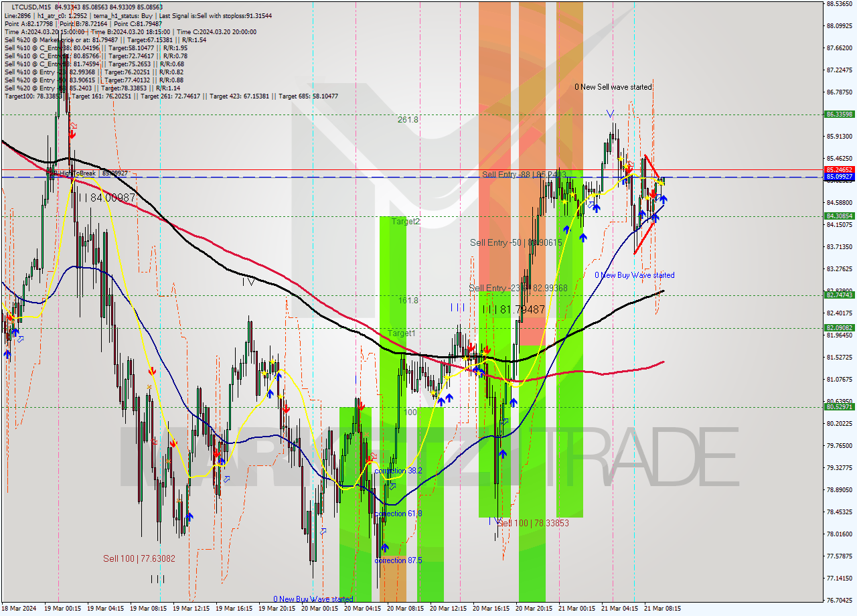Click the 83.71350 price axis value
The height and width of the screenshot is (616, 857).
coord(840,247)
